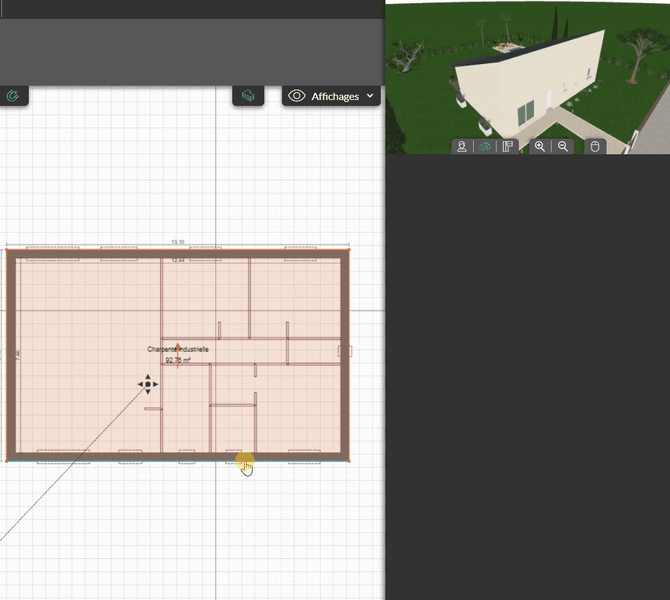Viewport: 670px width, 600px height.
Task: Zoom out of the 3D preview
Action: 563,146
